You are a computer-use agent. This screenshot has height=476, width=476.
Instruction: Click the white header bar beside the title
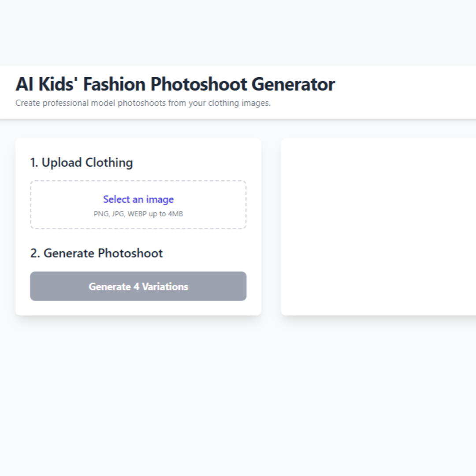click(x=405, y=92)
